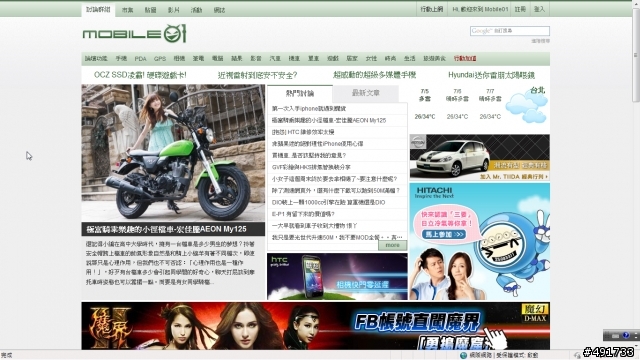Switch to the 最新文章 tab

click(366, 93)
